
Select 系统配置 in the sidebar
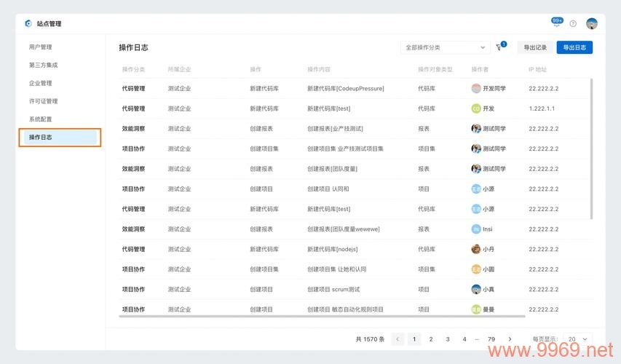(40, 119)
